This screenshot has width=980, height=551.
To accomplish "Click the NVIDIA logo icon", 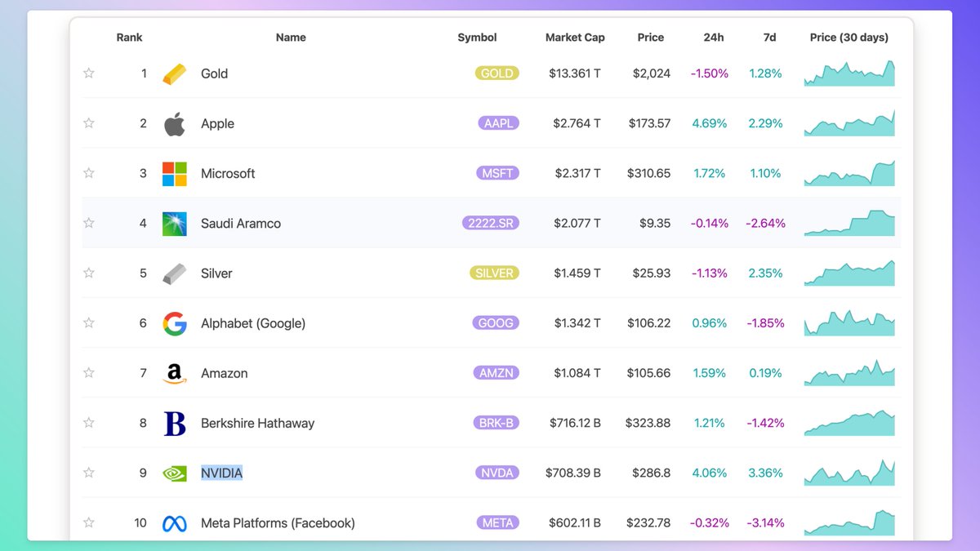I will point(175,473).
